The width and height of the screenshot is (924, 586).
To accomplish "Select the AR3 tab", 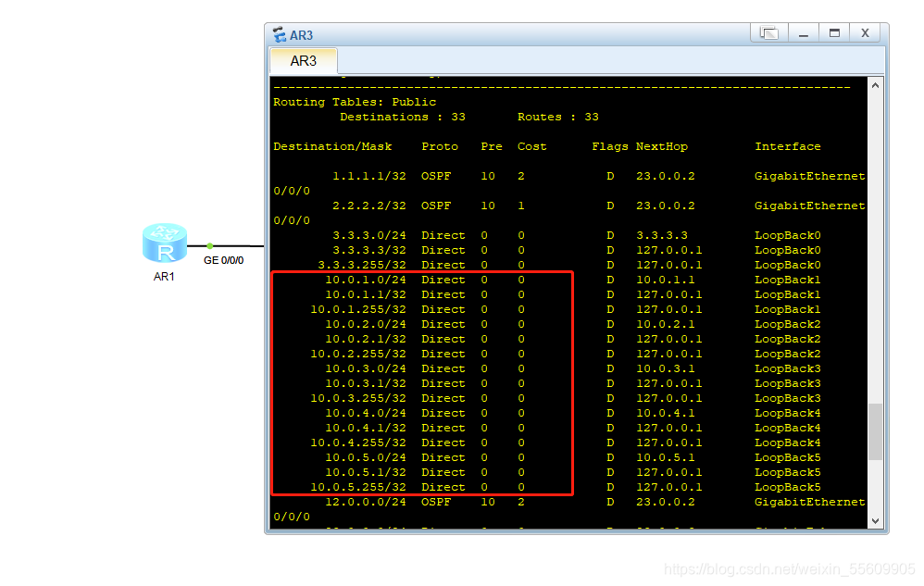I will click(304, 61).
